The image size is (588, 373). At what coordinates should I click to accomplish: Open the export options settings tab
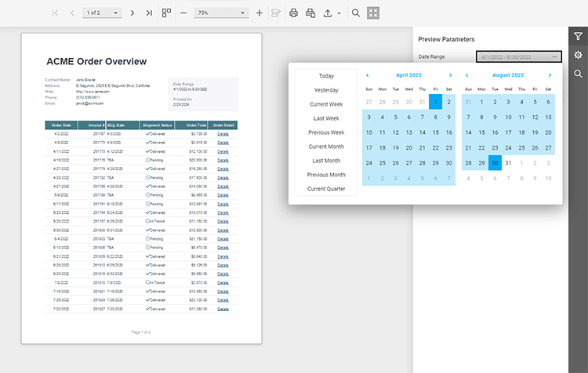578,55
